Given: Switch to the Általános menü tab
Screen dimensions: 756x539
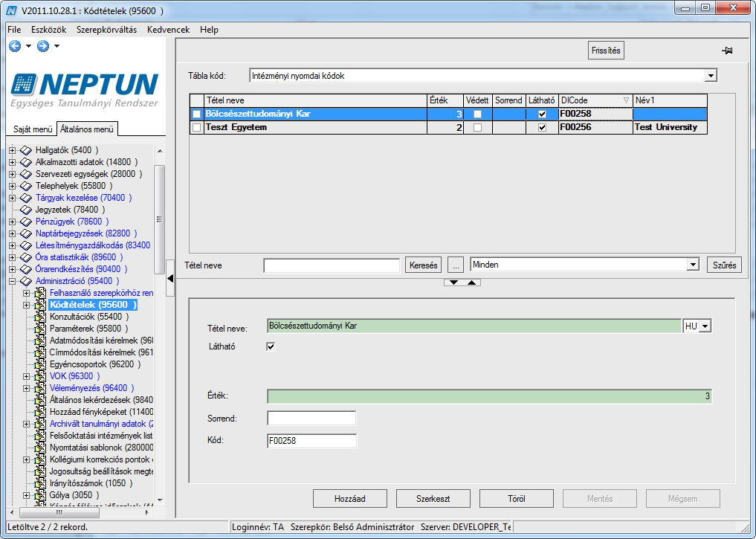Looking at the screenshot, I should pos(87,129).
